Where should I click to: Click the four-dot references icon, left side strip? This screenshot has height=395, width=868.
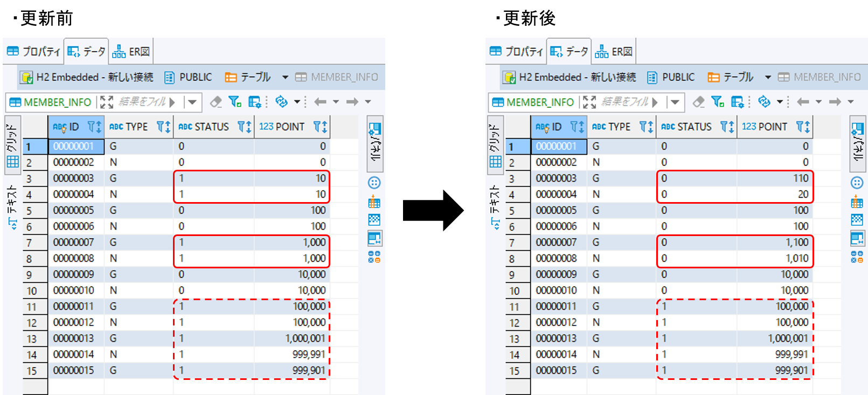tap(374, 257)
